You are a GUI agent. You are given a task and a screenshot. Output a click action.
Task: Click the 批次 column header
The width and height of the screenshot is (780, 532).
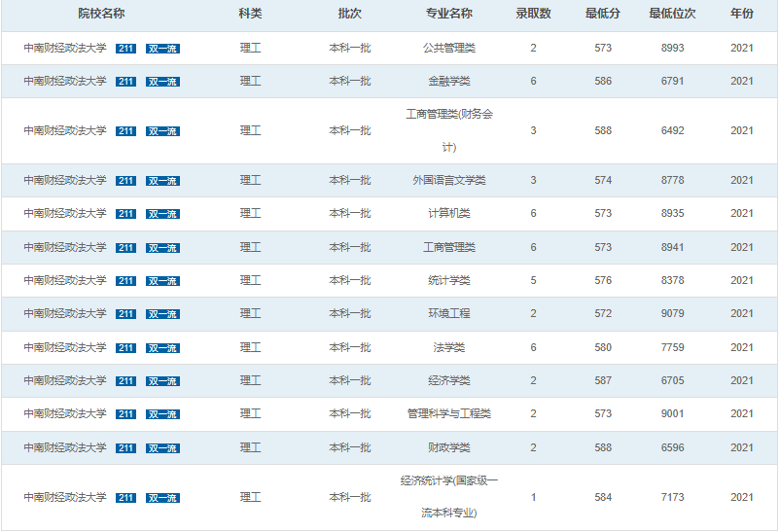tap(350, 14)
